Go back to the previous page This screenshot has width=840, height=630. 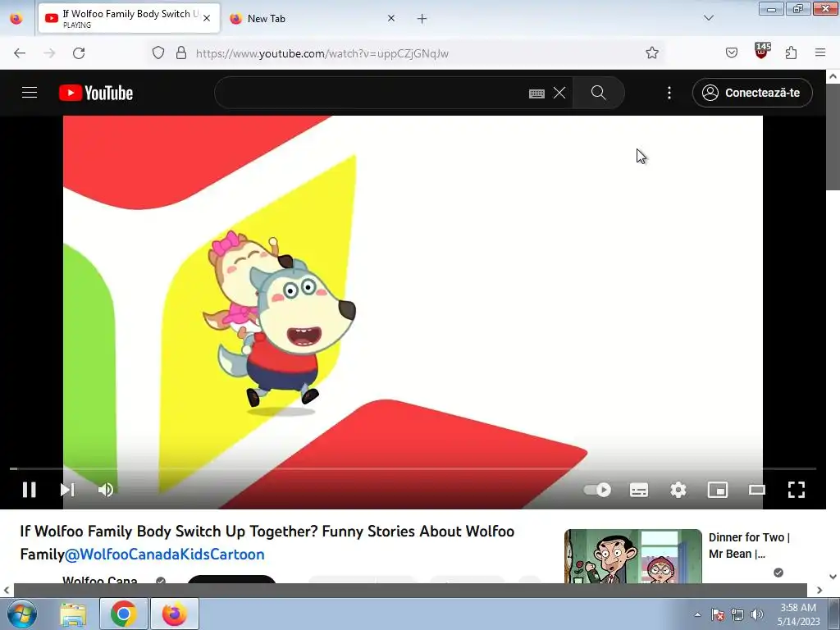[20, 53]
